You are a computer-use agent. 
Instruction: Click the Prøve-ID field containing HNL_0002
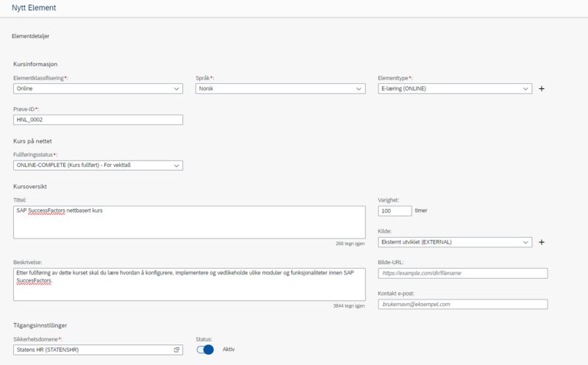98,120
